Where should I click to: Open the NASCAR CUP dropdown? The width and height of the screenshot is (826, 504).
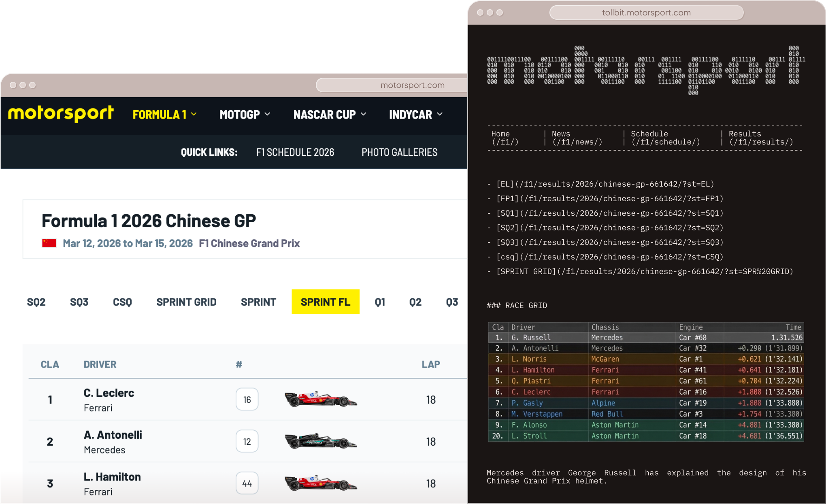(x=329, y=115)
